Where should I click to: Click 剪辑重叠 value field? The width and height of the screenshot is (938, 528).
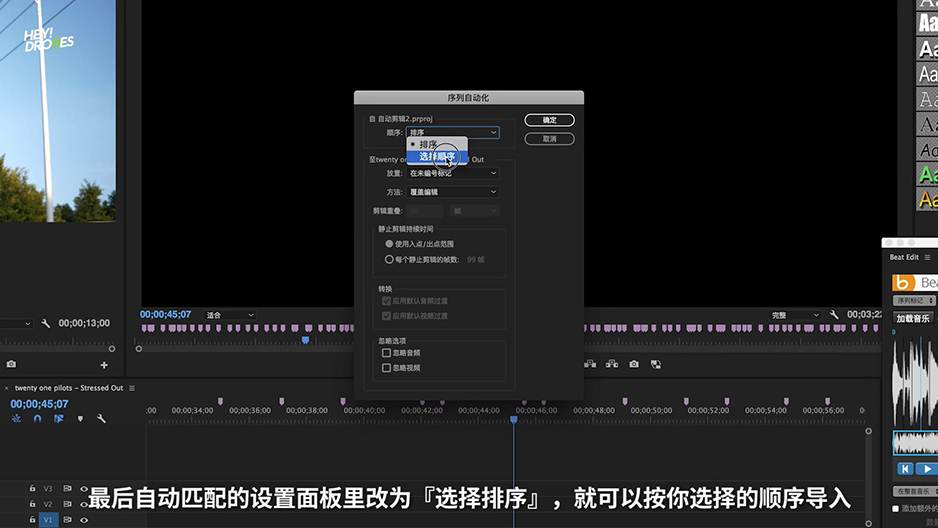tap(425, 210)
